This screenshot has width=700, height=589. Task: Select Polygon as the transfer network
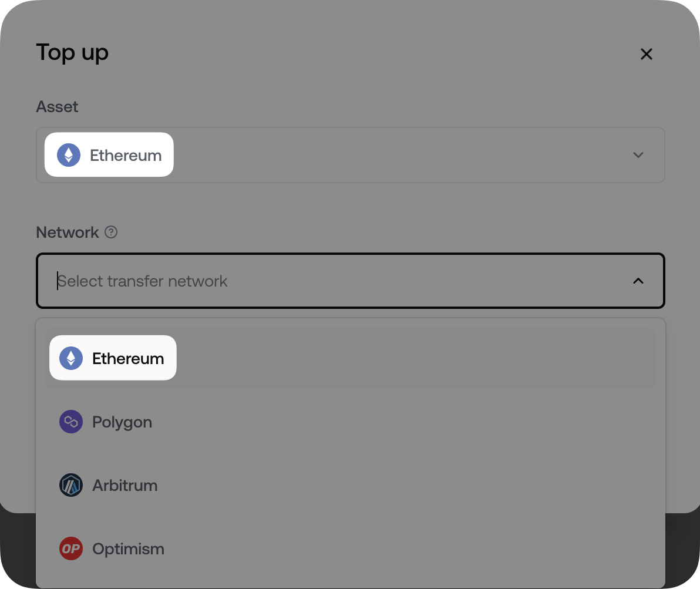coord(122,422)
